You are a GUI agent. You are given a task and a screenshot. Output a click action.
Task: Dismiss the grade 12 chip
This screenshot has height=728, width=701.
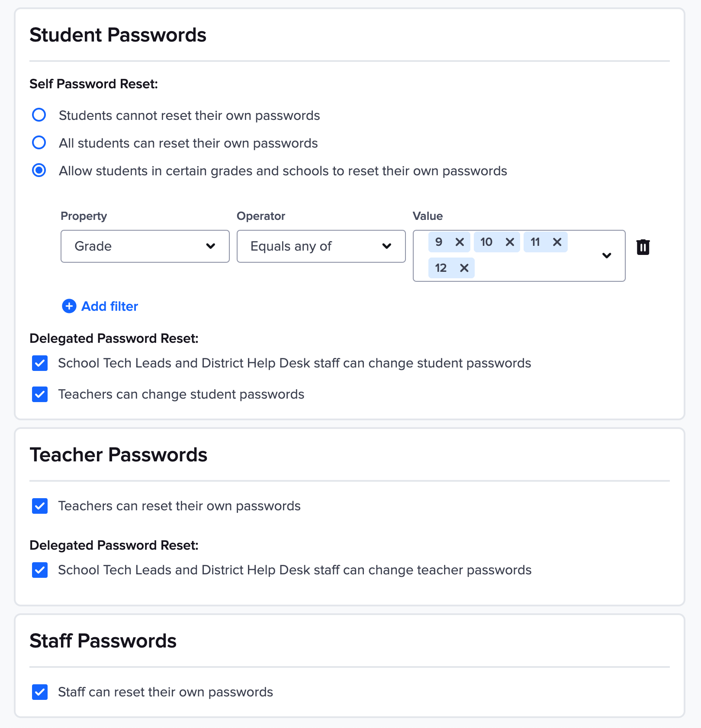tap(464, 268)
